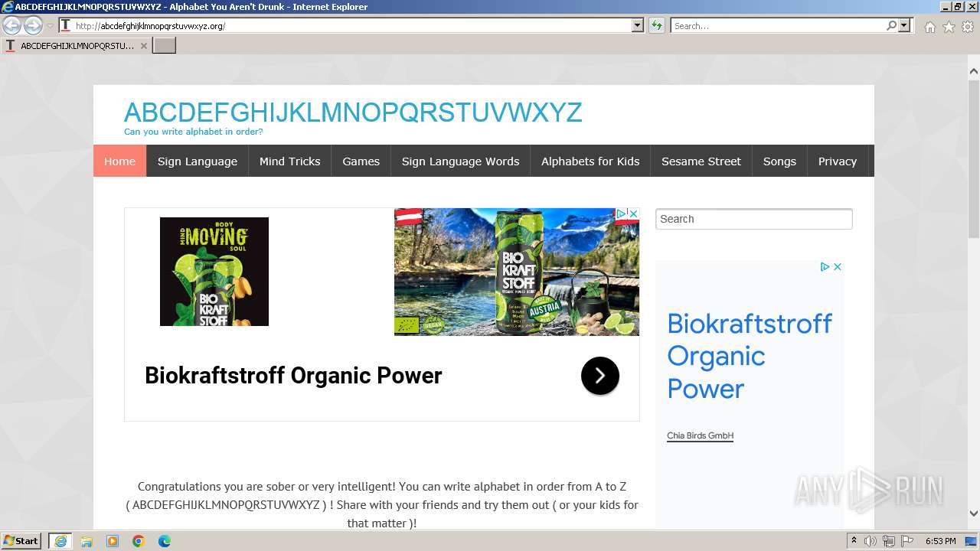Screen dimensions: 980x551
Task: Open the Games menu item
Action: [361, 161]
